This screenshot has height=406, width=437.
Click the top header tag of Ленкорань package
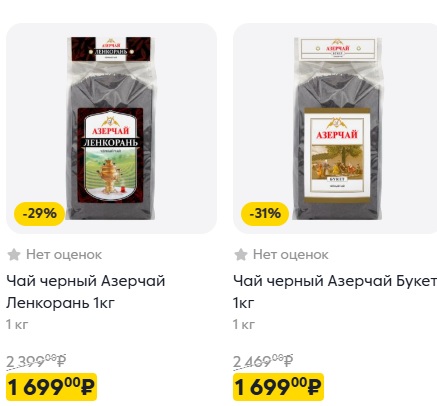tap(111, 49)
